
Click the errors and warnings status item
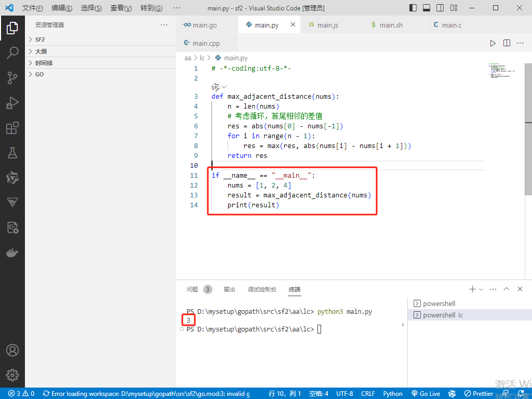(21, 394)
